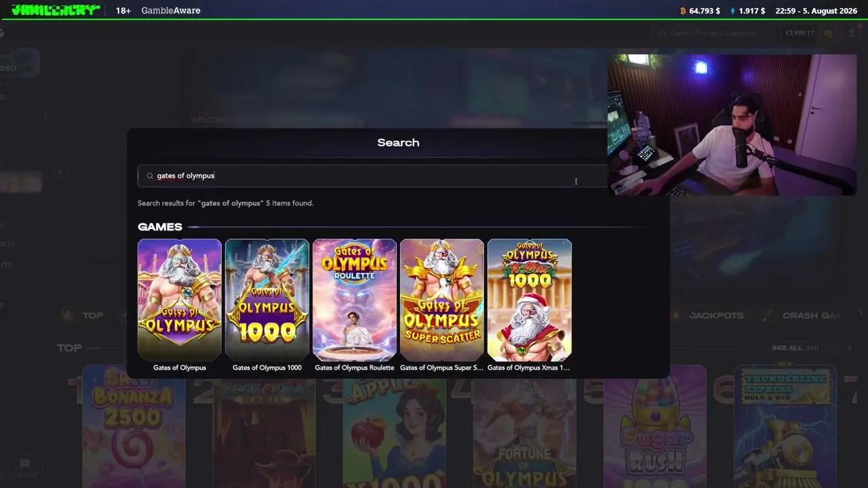Image resolution: width=868 pixels, height=488 pixels.
Task: Click the GAMES section heading
Action: tap(160, 227)
